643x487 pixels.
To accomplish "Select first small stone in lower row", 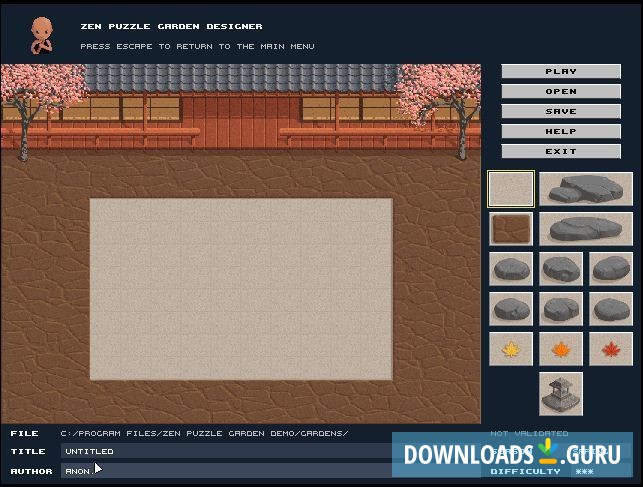I will pyautogui.click(x=511, y=309).
